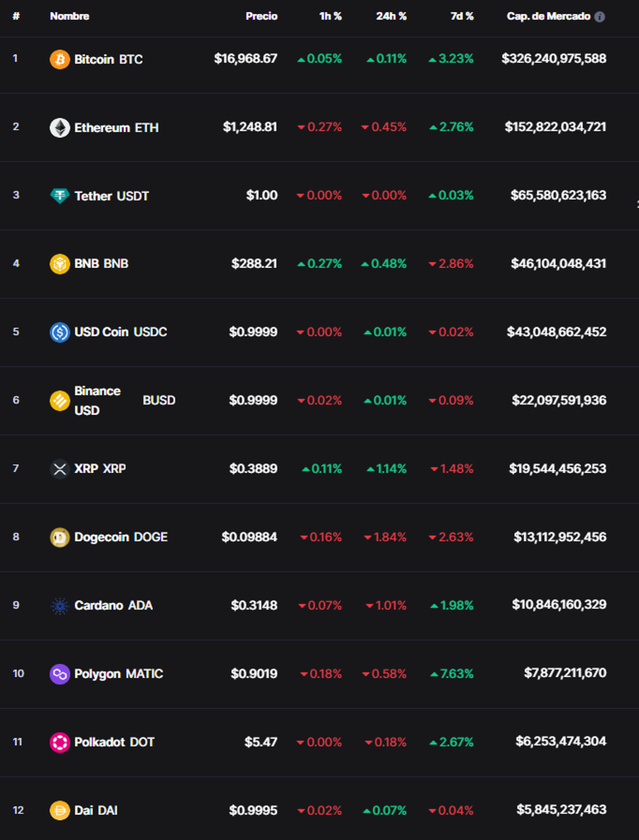Select the Nombre column header

click(69, 16)
